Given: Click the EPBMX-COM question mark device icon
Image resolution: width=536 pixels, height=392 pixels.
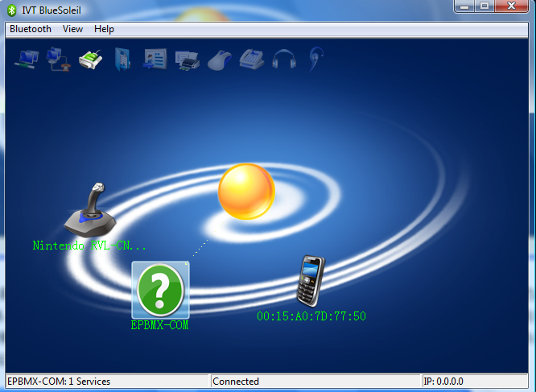Looking at the screenshot, I should click(160, 290).
